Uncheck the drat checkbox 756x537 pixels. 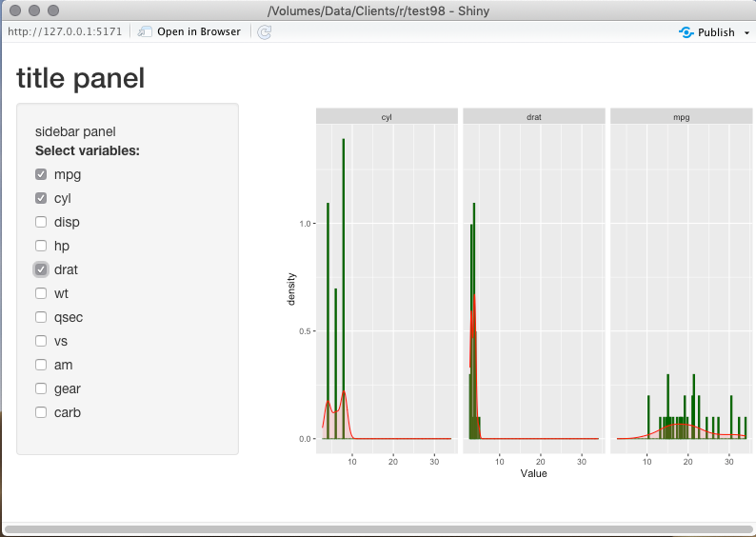41,269
